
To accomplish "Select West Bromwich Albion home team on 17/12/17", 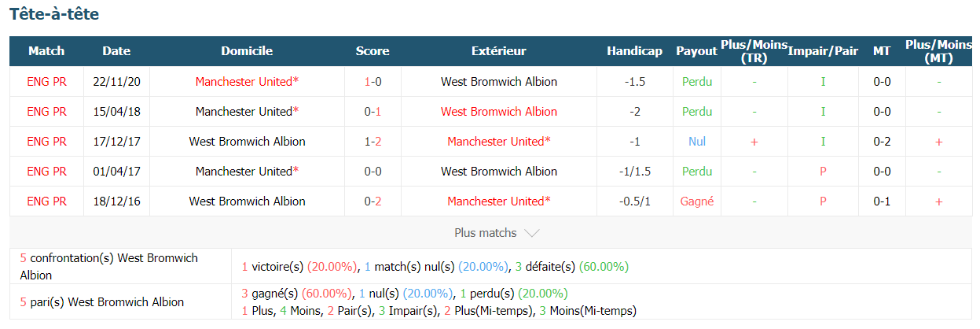I will click(247, 142).
